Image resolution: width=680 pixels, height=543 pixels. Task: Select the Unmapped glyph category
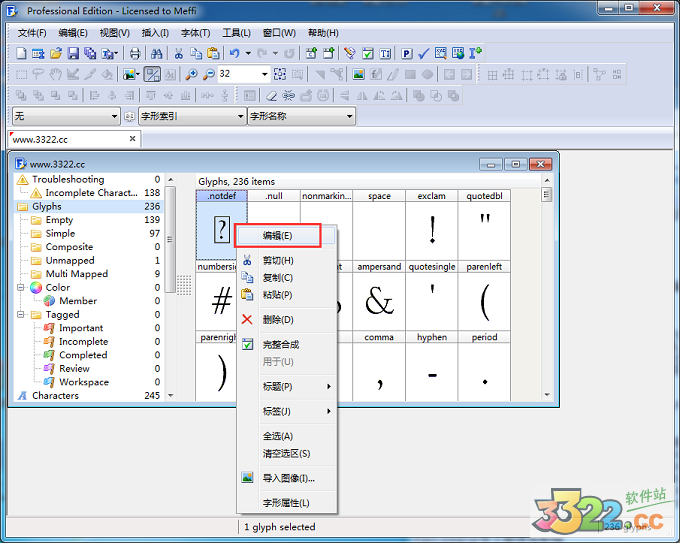coord(70,260)
